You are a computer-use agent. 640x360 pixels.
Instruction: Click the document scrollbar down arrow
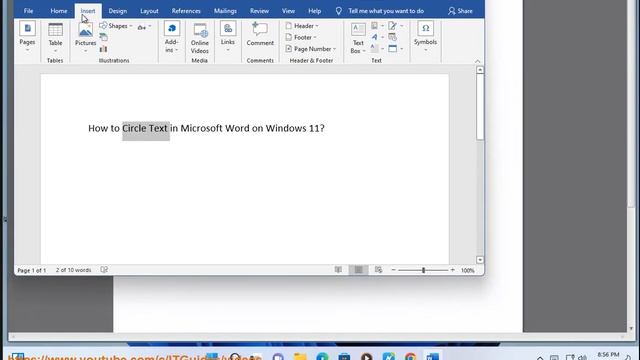(x=480, y=260)
